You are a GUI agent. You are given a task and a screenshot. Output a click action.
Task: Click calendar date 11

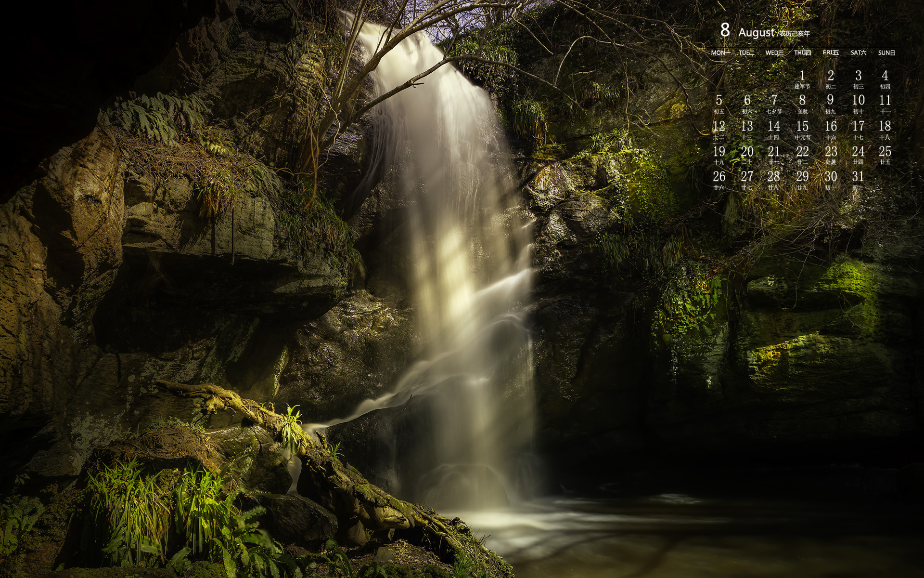[x=885, y=101]
